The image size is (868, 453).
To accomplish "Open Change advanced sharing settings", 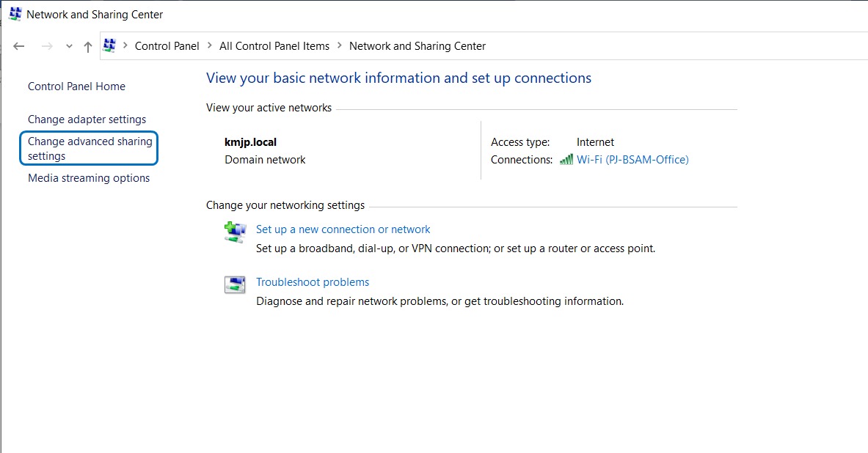I will [90, 148].
